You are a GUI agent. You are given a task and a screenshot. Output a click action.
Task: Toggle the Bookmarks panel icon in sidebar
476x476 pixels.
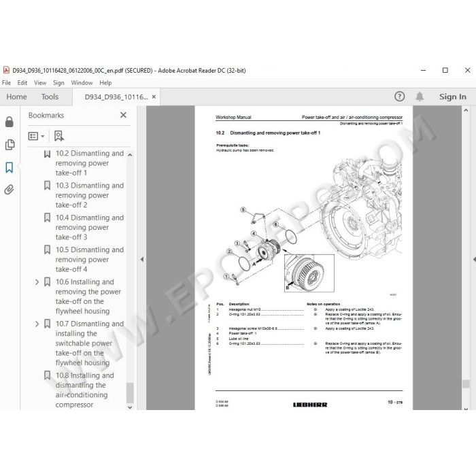pos(10,167)
